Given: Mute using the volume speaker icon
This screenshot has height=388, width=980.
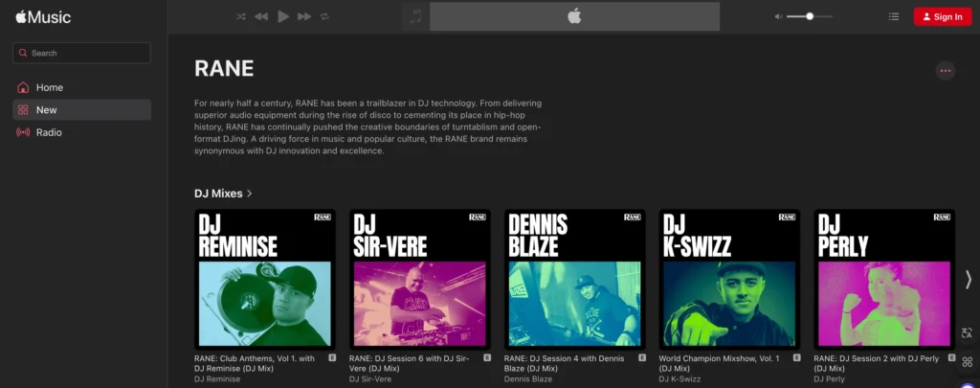Looking at the screenshot, I should [x=778, y=17].
